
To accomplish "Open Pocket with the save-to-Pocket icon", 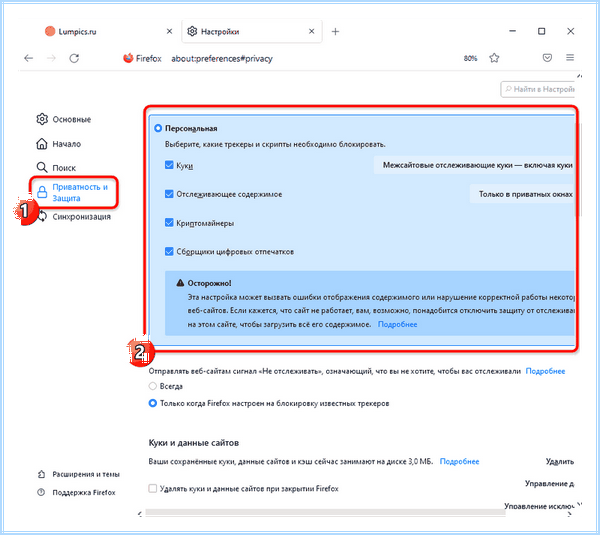I will coord(547,58).
